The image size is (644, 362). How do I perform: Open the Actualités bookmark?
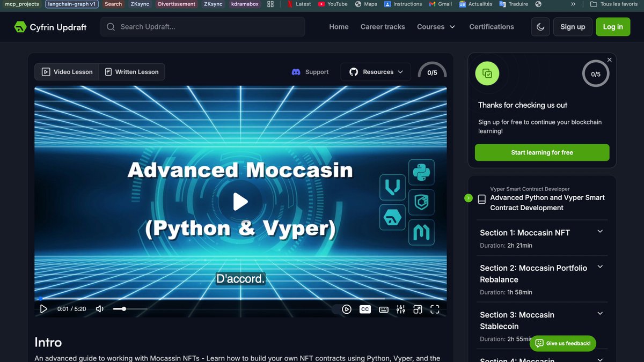tap(475, 4)
